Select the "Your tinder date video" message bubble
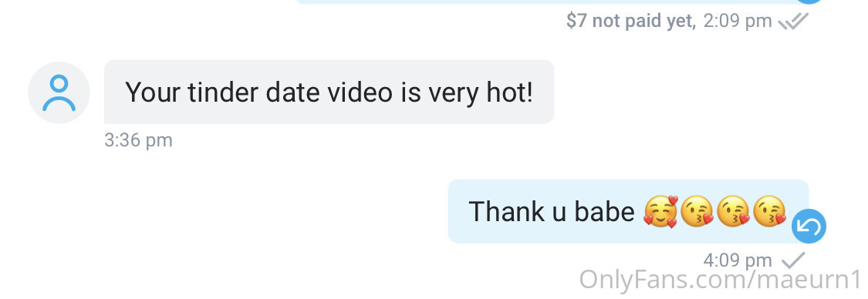Screen dimensions: 868x299 point(329,92)
